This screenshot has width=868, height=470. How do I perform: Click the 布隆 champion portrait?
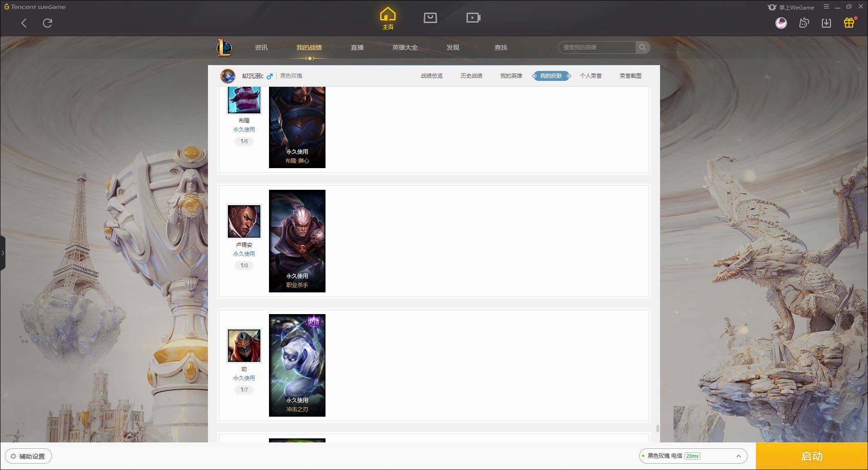[x=244, y=100]
